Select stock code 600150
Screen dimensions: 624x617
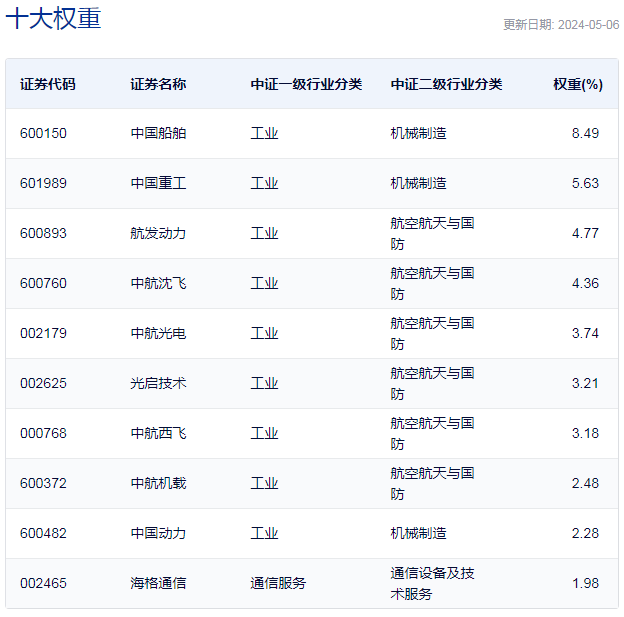click(43, 133)
